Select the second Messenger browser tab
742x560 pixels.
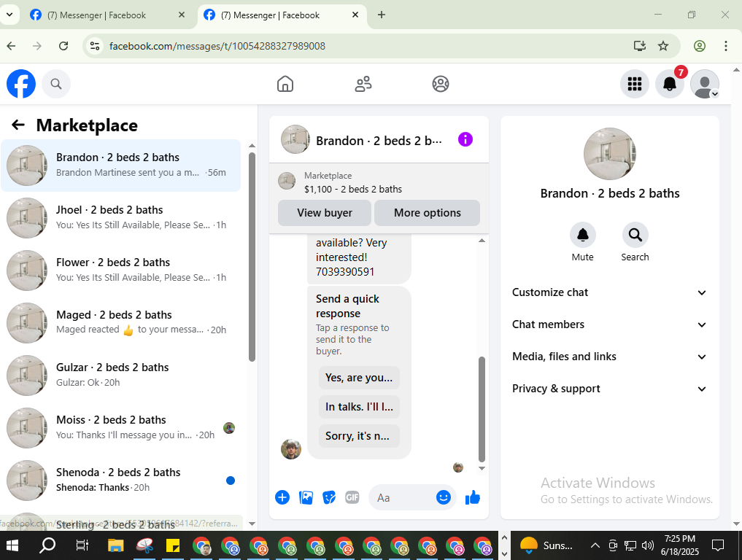tap(282, 15)
